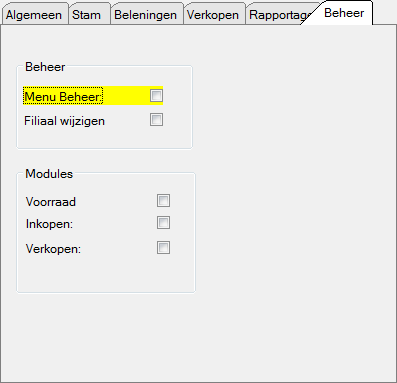The height and width of the screenshot is (383, 397).
Task: Go to the Verkopen tab
Action: pos(213,15)
